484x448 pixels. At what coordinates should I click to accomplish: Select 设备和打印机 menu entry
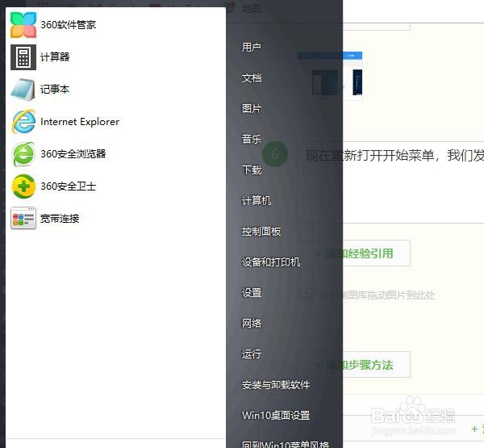click(x=271, y=262)
